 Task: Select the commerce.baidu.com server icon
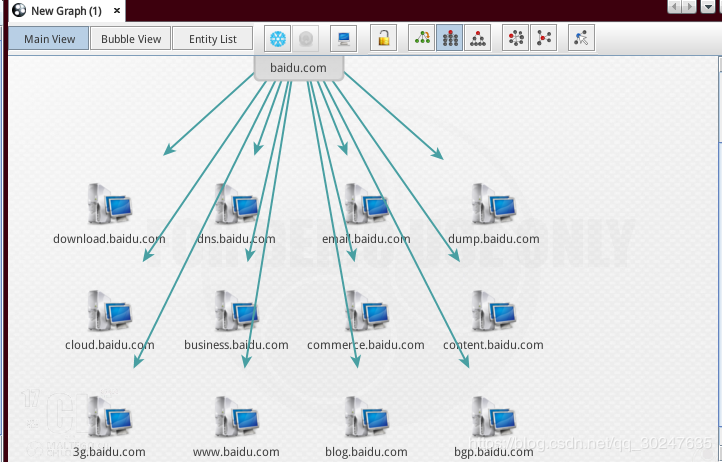click(x=366, y=310)
